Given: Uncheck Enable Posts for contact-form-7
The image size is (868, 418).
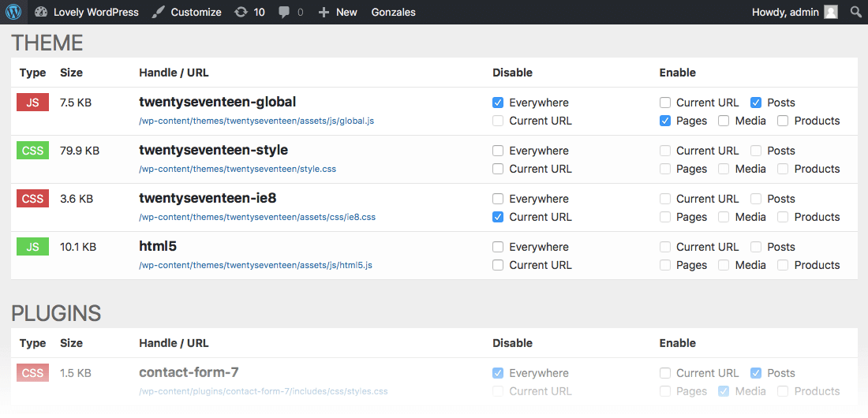Looking at the screenshot, I should coord(756,373).
